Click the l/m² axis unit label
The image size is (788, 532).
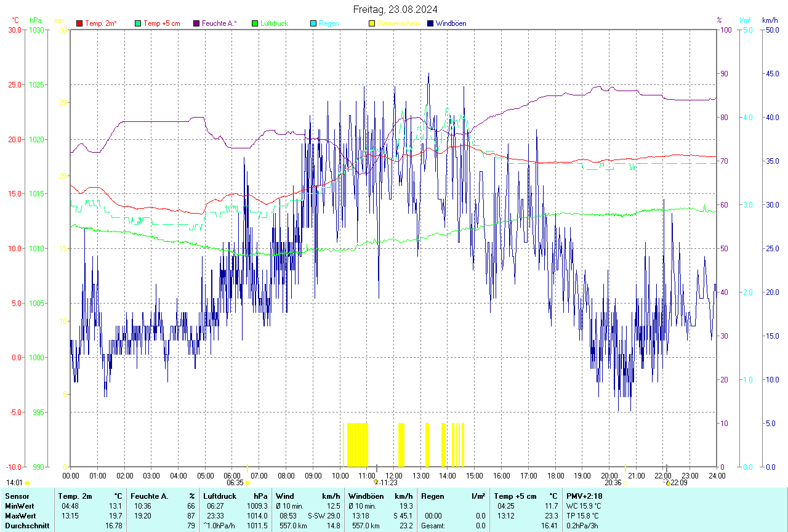(746, 20)
